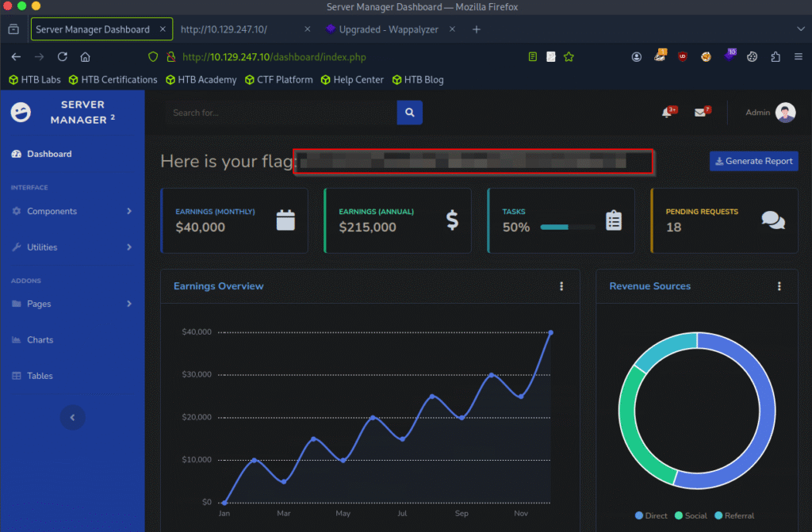Click the Server Manager logo icon

coord(21,113)
